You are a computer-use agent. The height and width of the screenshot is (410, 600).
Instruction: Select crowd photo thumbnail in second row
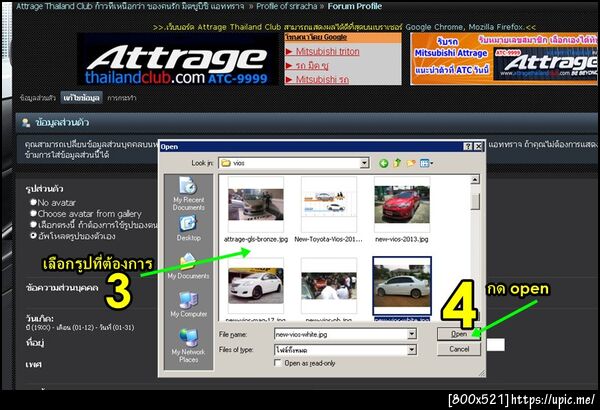[329, 286]
